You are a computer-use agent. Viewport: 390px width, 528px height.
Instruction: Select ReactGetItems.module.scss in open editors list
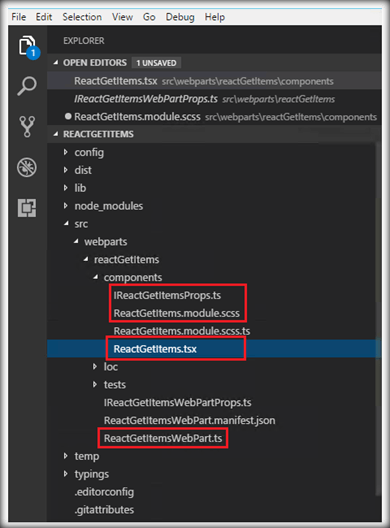pos(214,117)
